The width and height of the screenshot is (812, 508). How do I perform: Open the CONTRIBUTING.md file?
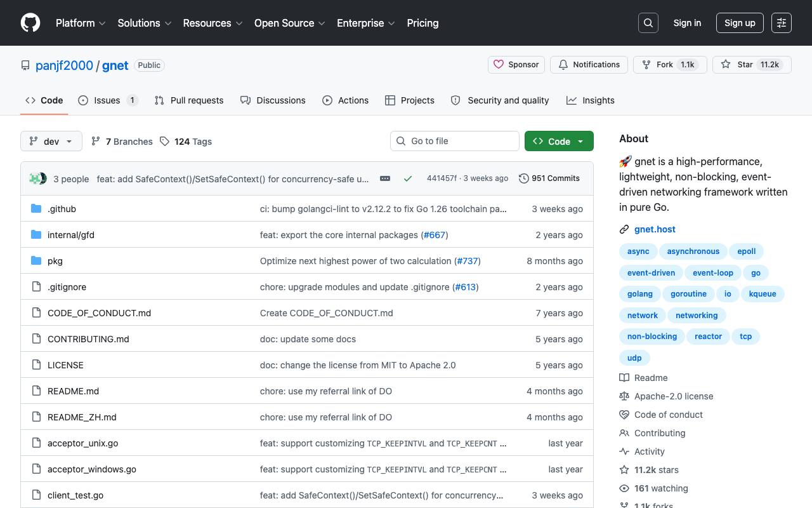[88, 339]
